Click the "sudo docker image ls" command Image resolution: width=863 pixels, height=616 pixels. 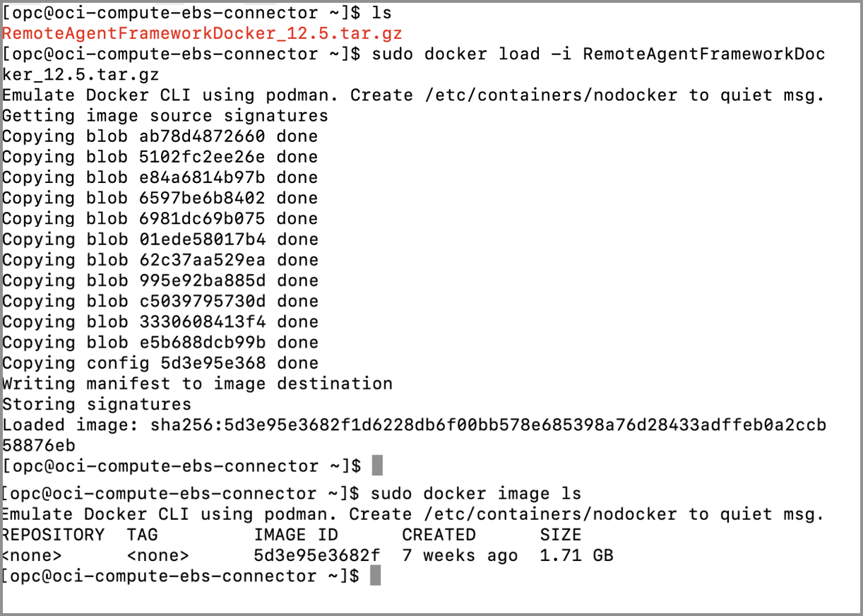click(475, 493)
